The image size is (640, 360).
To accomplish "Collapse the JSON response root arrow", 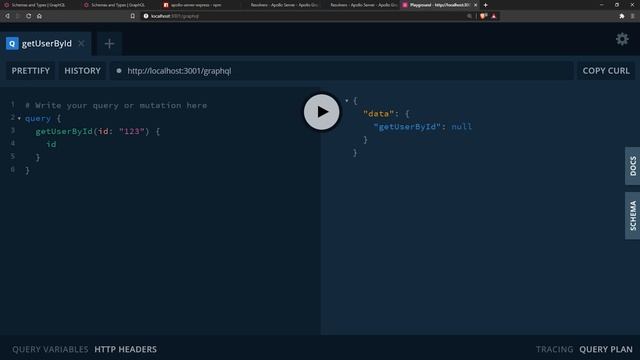I will (x=347, y=100).
